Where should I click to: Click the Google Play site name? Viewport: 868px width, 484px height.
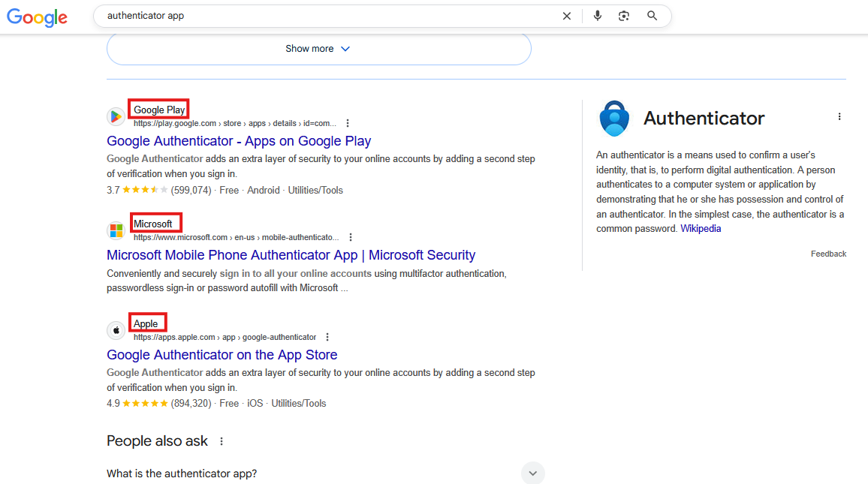click(x=159, y=110)
